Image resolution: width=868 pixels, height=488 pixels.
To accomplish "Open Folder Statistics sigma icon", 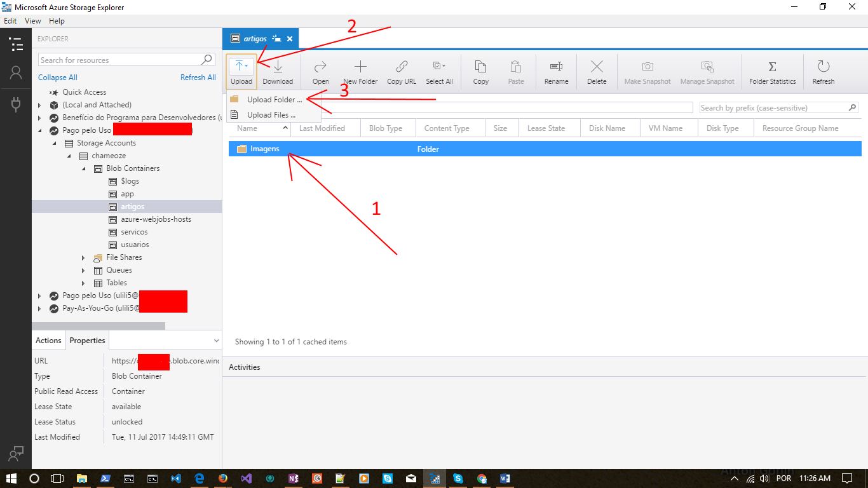I will point(773,67).
